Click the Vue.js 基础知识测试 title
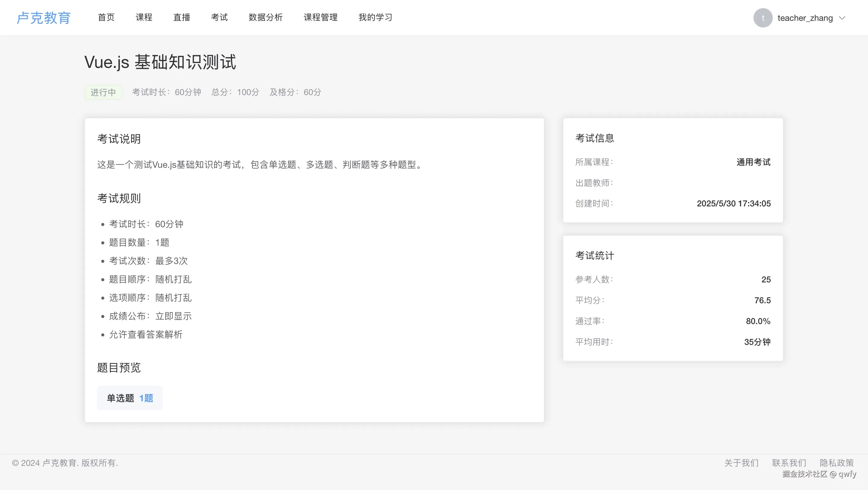Viewport: 868px width, 490px height. 160,62
